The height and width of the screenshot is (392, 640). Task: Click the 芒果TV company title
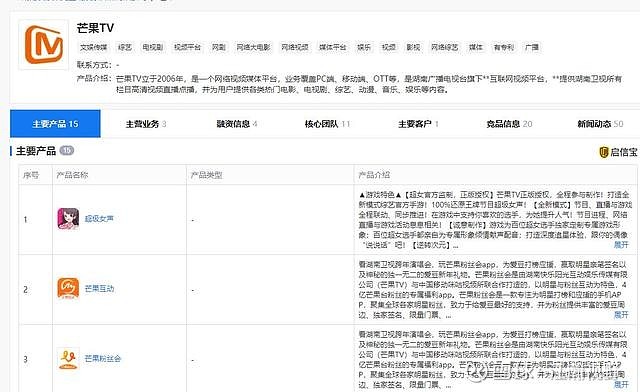point(95,28)
